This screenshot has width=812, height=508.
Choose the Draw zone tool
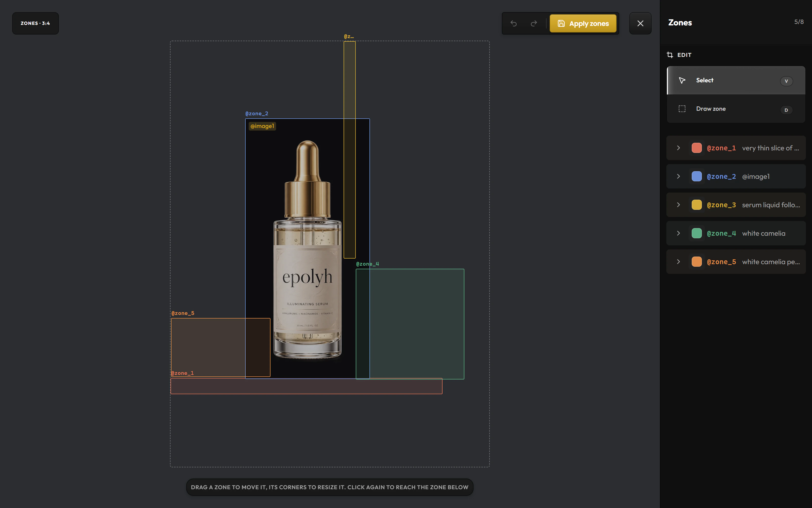736,109
